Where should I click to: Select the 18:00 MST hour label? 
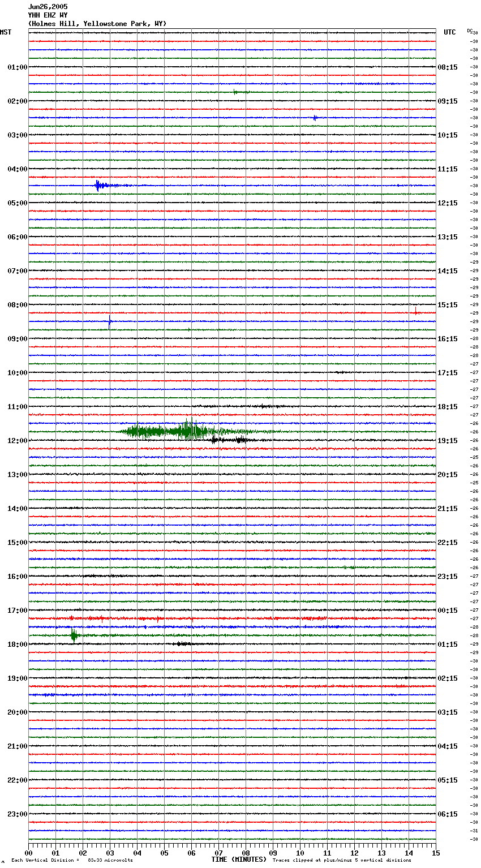17,644
